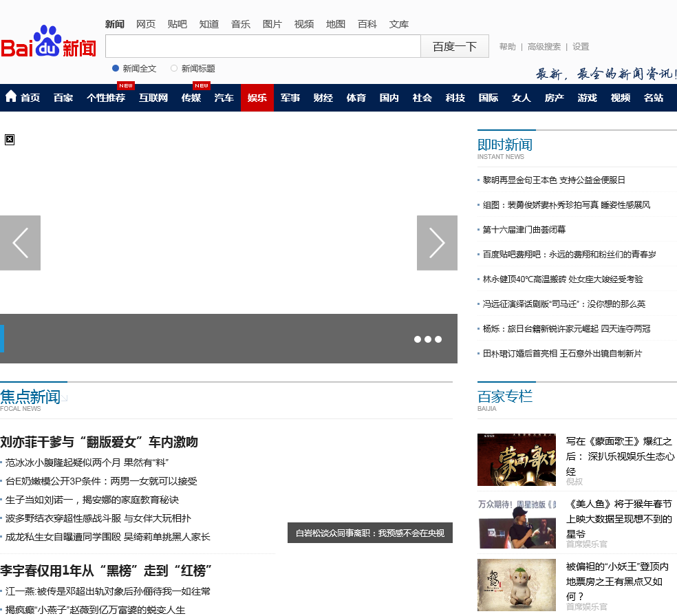Select the third slideshow dot
677x616 pixels.
pos(438,339)
